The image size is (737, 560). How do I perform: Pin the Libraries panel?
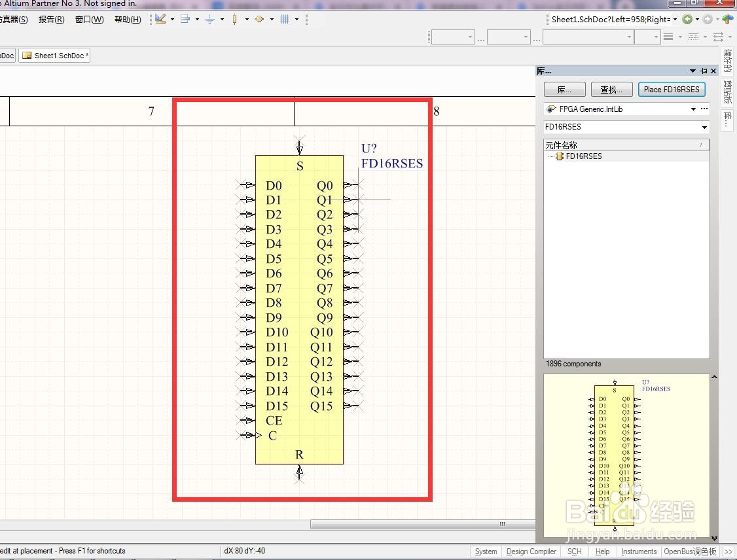704,71
